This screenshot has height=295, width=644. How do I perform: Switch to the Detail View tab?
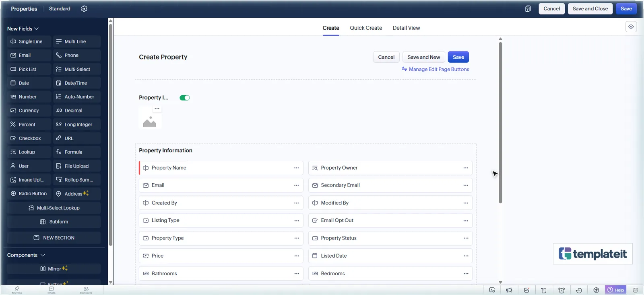point(406,28)
